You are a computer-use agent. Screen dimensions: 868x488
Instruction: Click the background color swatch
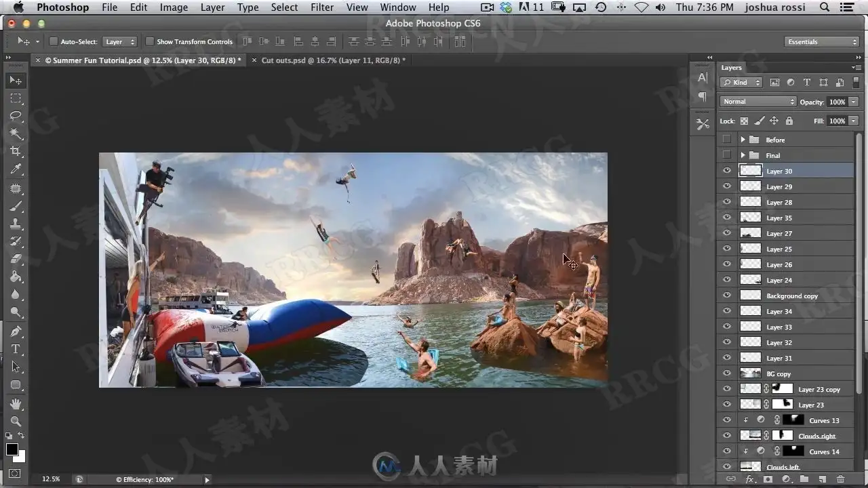[x=21, y=457]
